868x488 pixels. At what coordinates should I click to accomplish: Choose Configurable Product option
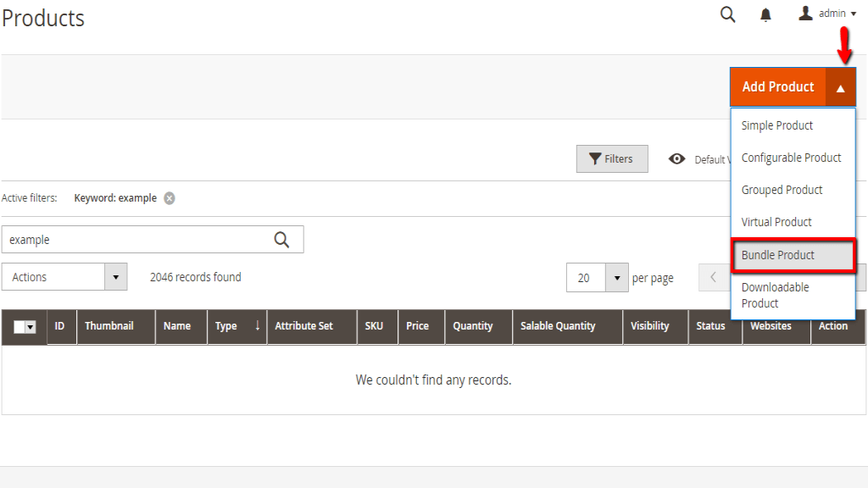tap(791, 158)
